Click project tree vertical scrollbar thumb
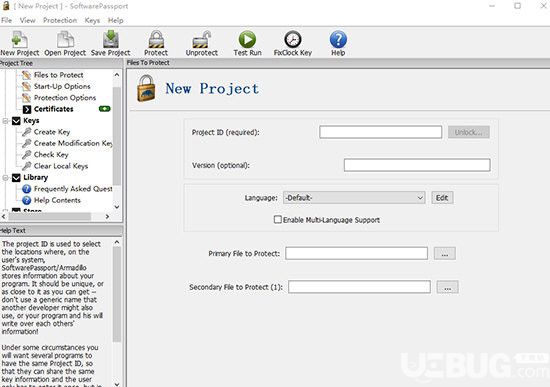The height and width of the screenshot is (387, 550). (x=117, y=136)
